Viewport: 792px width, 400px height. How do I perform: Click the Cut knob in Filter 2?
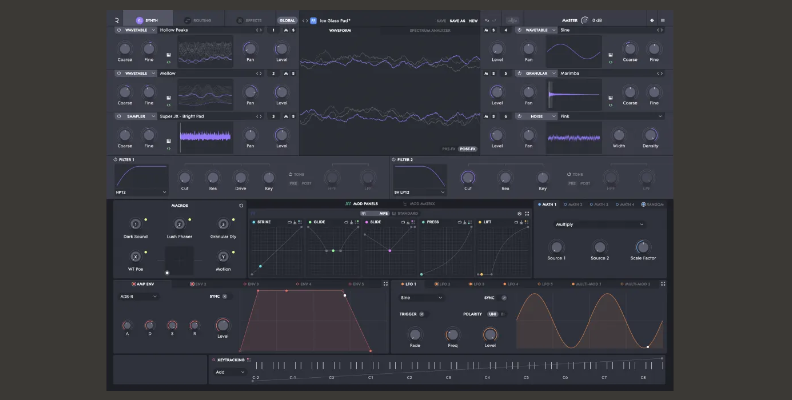[467, 178]
